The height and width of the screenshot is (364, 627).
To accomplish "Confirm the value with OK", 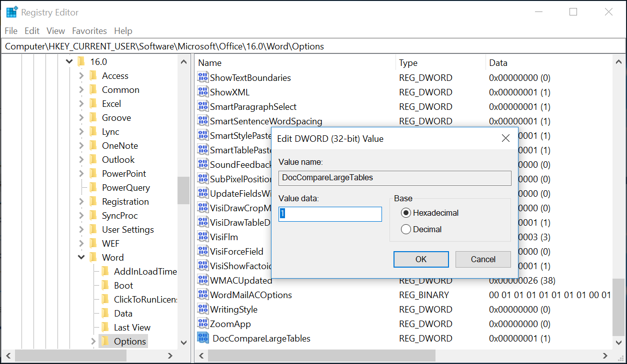I will [420, 259].
